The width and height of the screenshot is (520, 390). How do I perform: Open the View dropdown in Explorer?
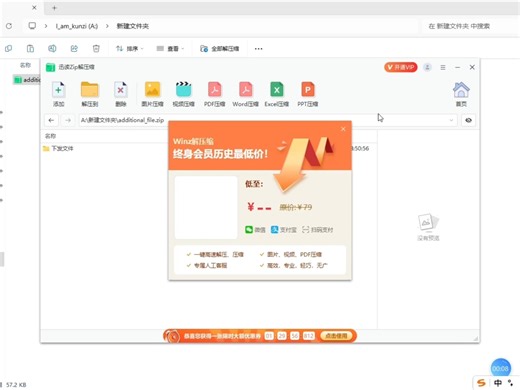pos(170,49)
